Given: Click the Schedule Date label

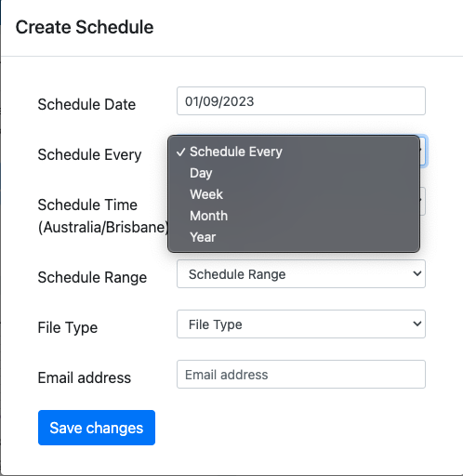Looking at the screenshot, I should click(x=86, y=104).
